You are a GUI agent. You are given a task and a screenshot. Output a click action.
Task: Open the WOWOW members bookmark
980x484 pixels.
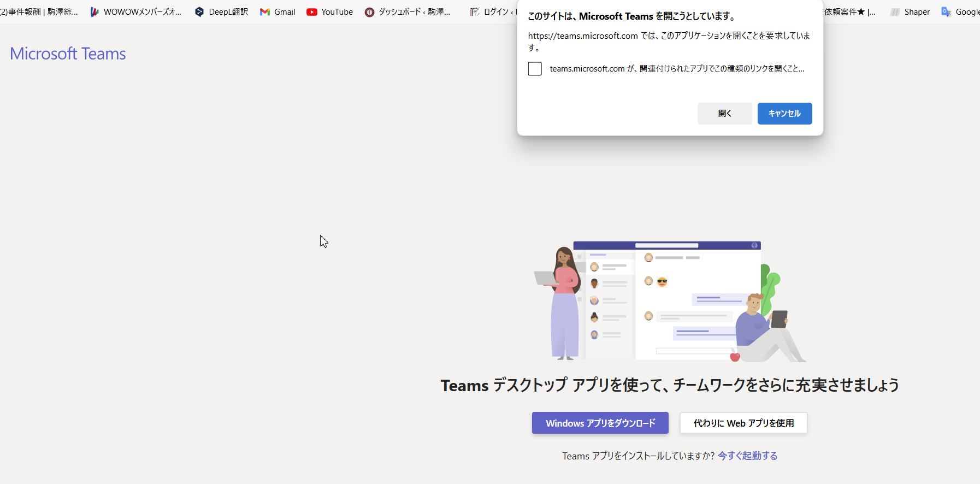click(135, 12)
